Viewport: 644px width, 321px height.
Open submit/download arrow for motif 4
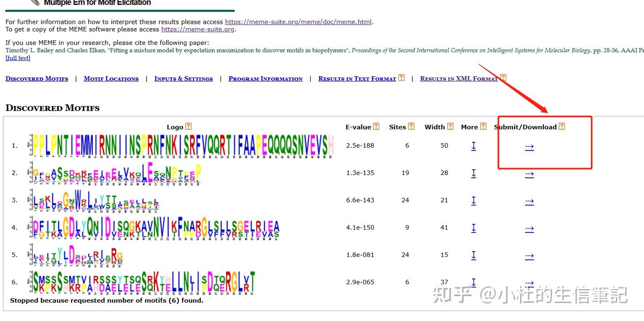pos(529,229)
